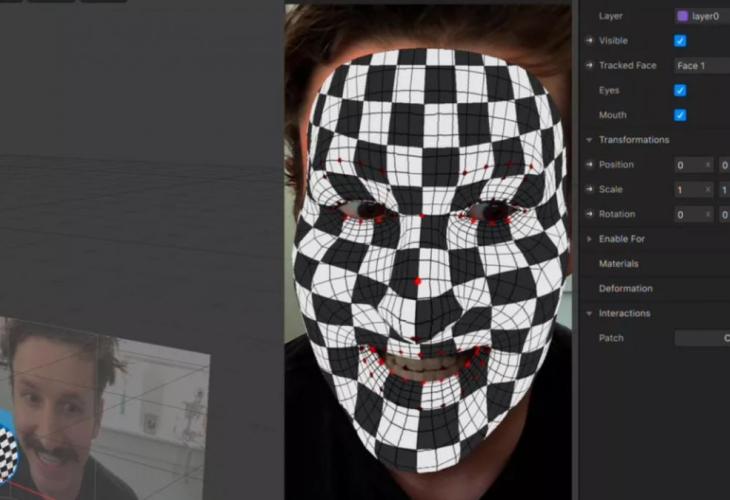Click the Rotation X value field
This screenshot has width=730, height=500.
pyautogui.click(x=688, y=214)
